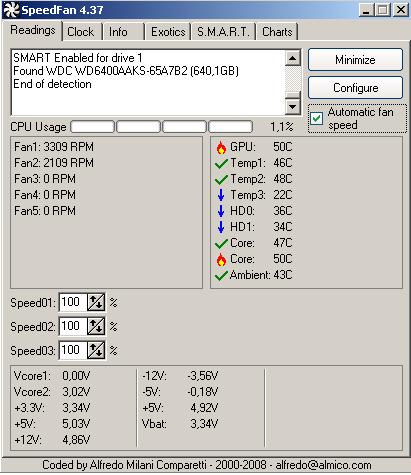Click the Fan2: 2109 RPM reading

[x=54, y=163]
